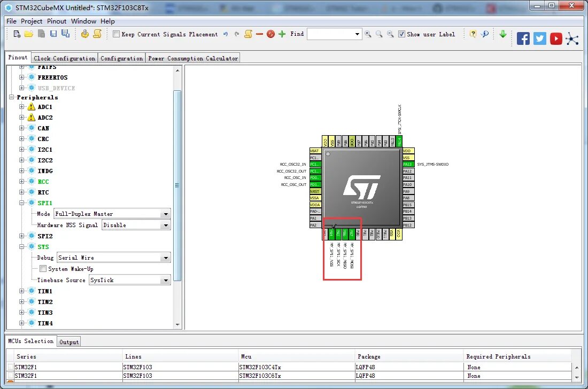588x389 pixels.
Task: Select the RCC peripheral tree item
Action: 43,181
